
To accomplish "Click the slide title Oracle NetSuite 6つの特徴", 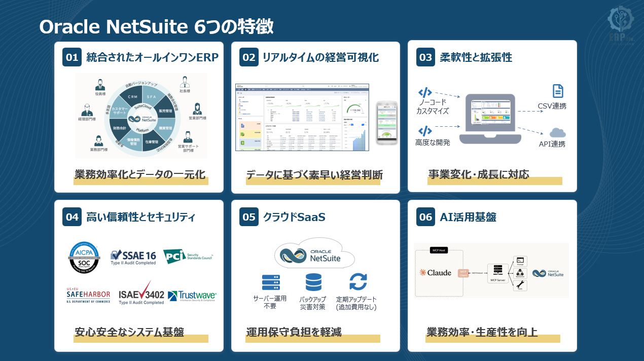I will (x=157, y=27).
